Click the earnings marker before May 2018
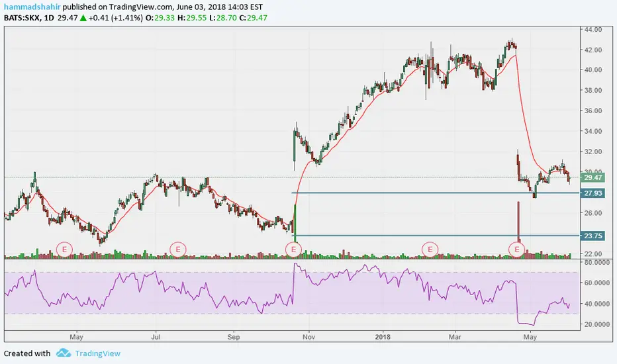 [x=516, y=250]
